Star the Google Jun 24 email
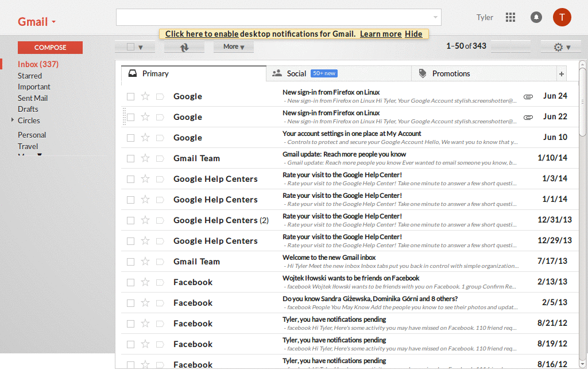The width and height of the screenshot is (588, 370). (145, 96)
